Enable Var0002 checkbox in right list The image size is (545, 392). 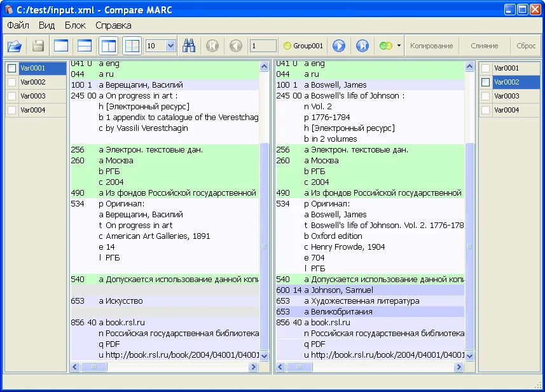[x=485, y=83]
